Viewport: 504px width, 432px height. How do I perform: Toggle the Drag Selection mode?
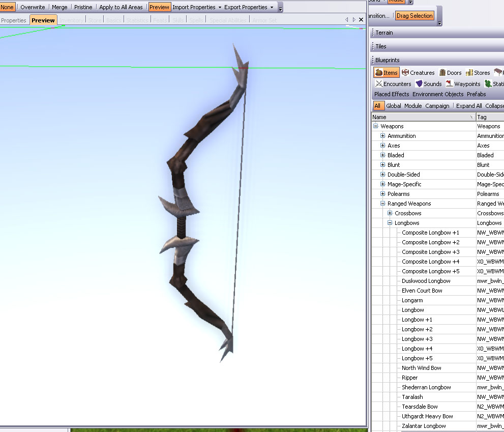point(414,15)
